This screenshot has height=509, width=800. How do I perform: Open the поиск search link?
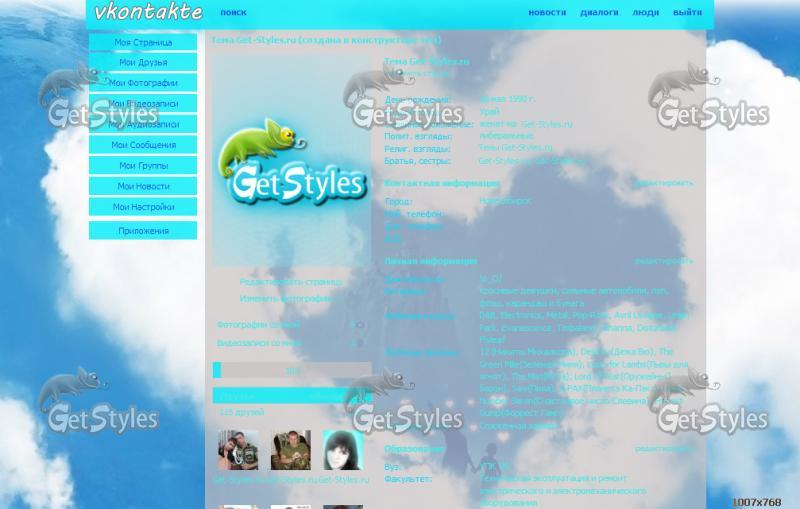(x=233, y=12)
